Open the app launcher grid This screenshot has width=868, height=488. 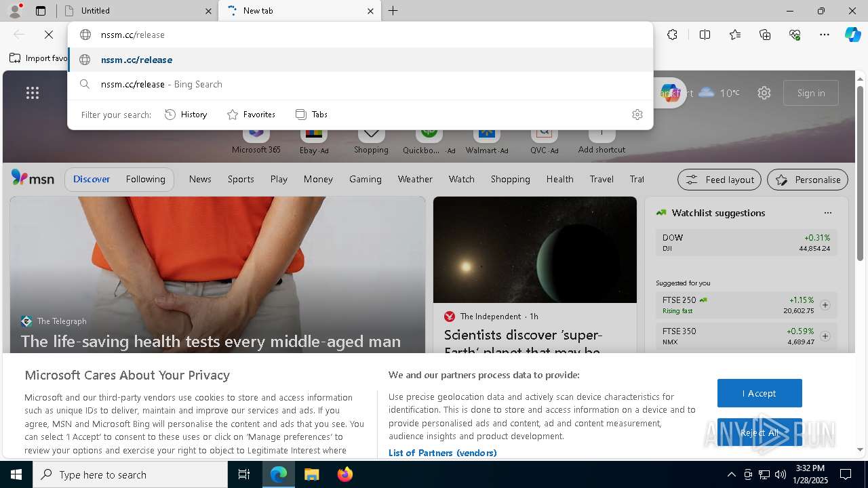click(x=33, y=93)
